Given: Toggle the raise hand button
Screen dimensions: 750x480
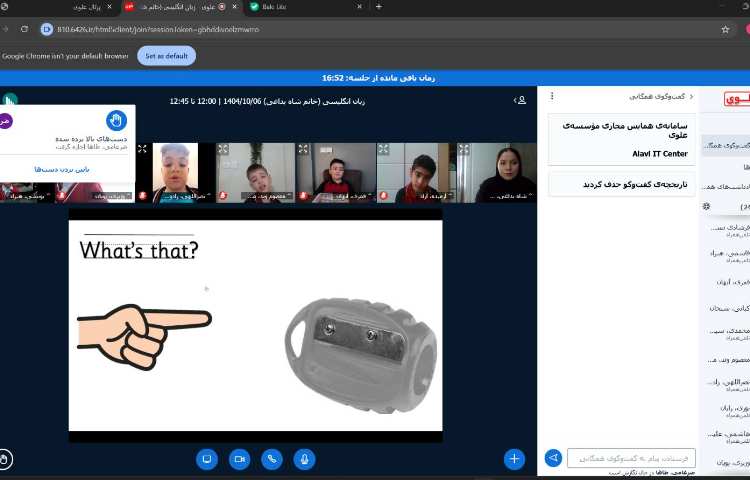Looking at the screenshot, I should point(6,459).
